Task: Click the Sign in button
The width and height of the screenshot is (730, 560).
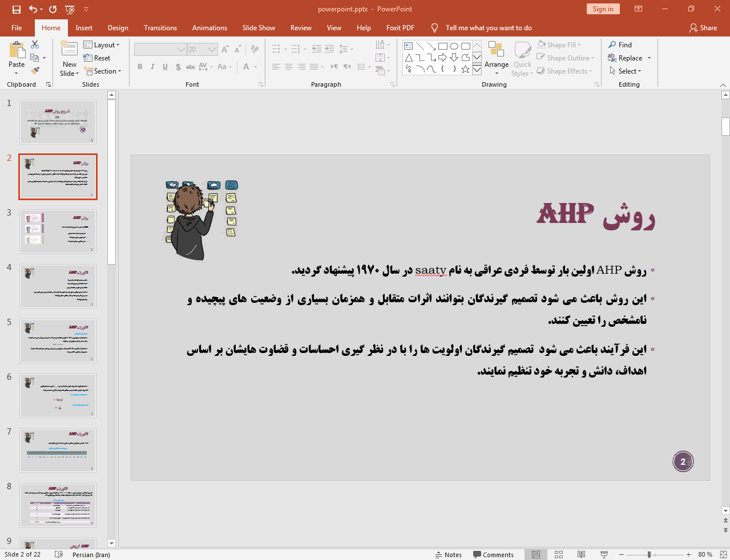Action: click(603, 9)
